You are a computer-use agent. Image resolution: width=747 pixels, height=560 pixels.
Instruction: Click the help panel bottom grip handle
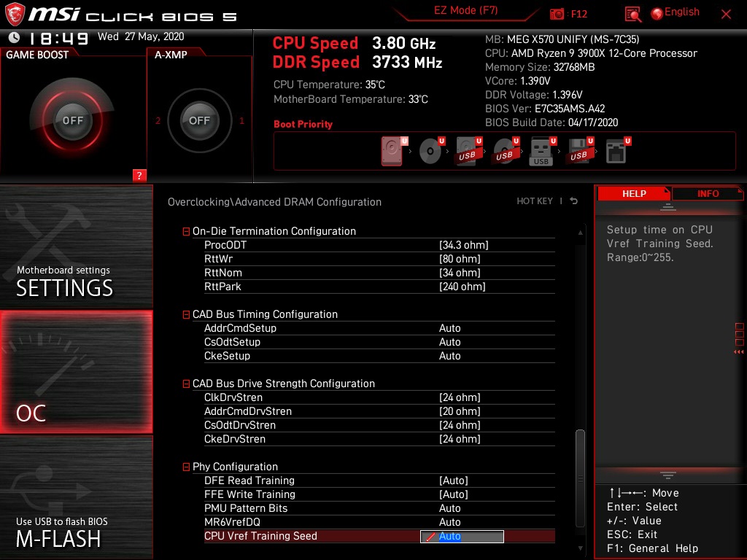(667, 475)
